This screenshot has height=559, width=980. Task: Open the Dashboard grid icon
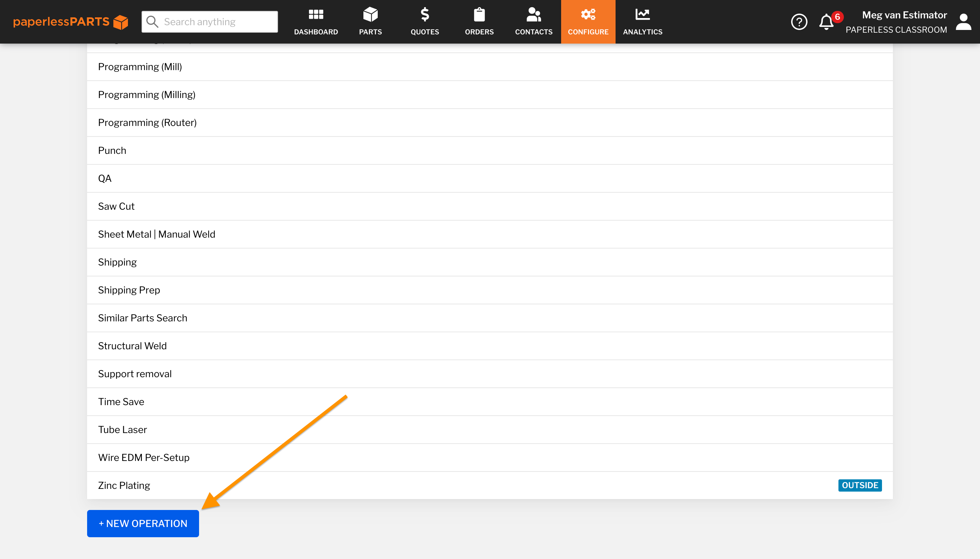[316, 15]
